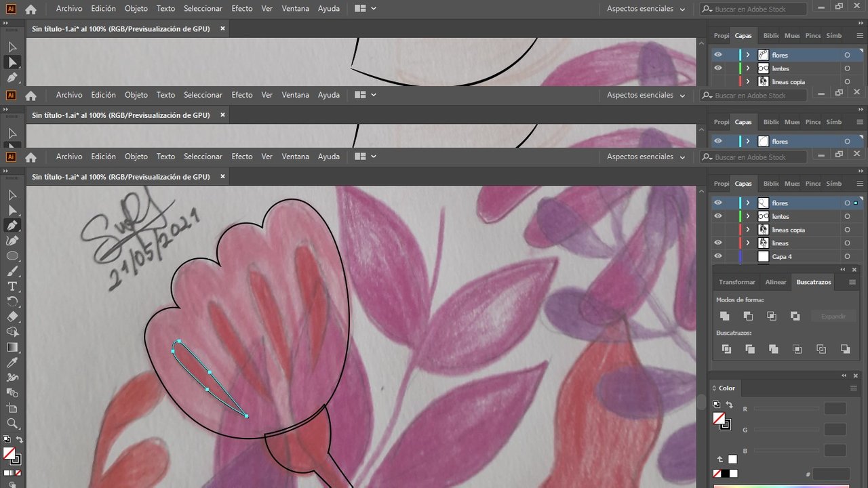
Task: Hide the flores layer in the front window
Action: tap(718, 203)
